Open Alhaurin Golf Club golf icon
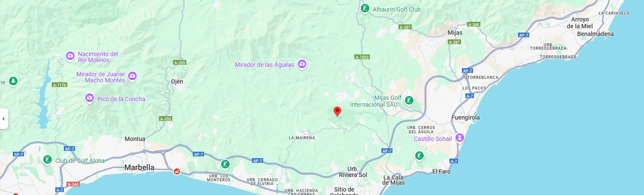Image resolution: width=644 pixels, height=195 pixels. 365,9
